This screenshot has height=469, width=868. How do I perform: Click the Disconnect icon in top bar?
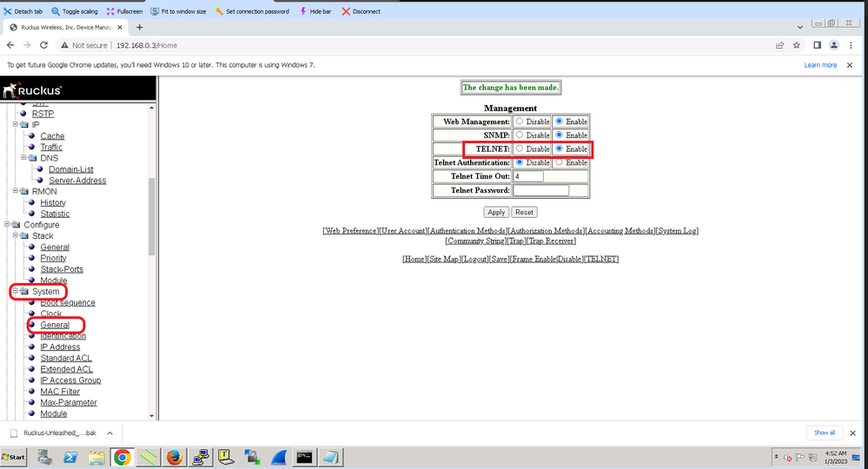347,11
